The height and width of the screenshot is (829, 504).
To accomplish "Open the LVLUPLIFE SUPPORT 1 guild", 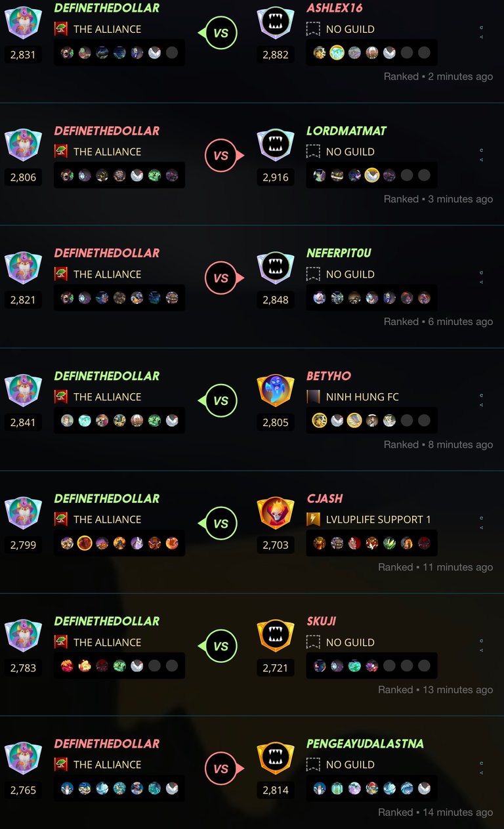I will [379, 520].
